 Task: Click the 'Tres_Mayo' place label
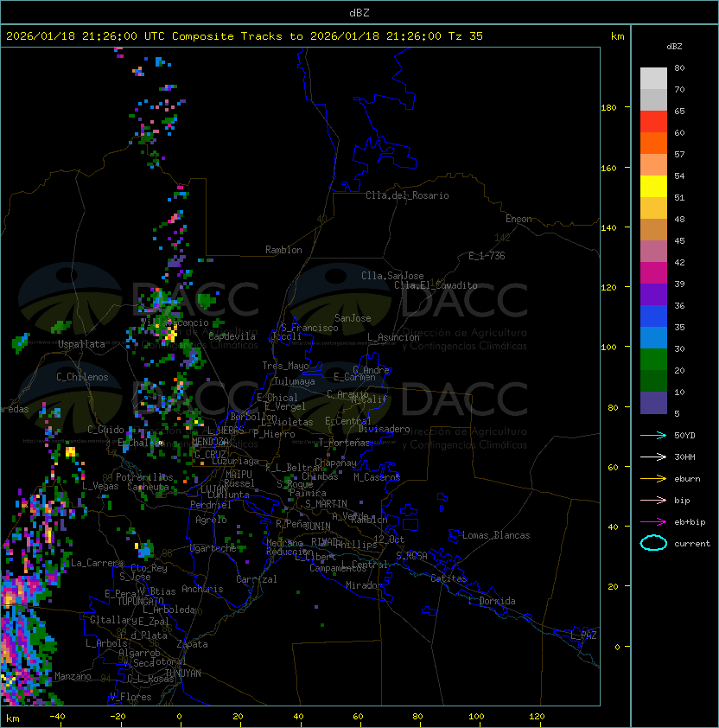[285, 366]
